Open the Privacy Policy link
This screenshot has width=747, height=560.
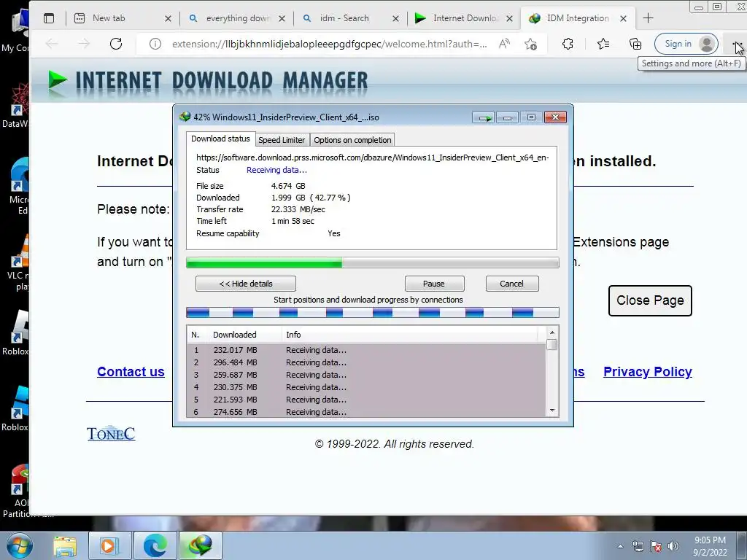pyautogui.click(x=648, y=372)
